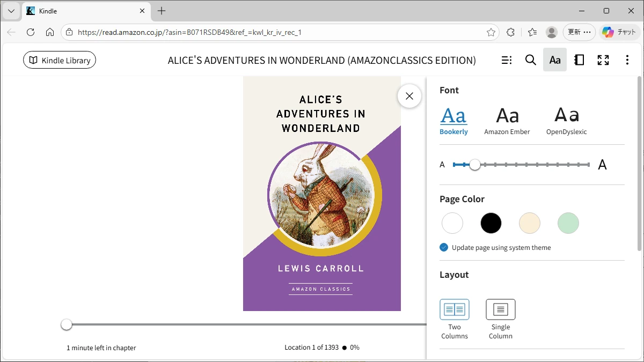Go back to Kindle Library
644x362 pixels.
click(x=60, y=60)
